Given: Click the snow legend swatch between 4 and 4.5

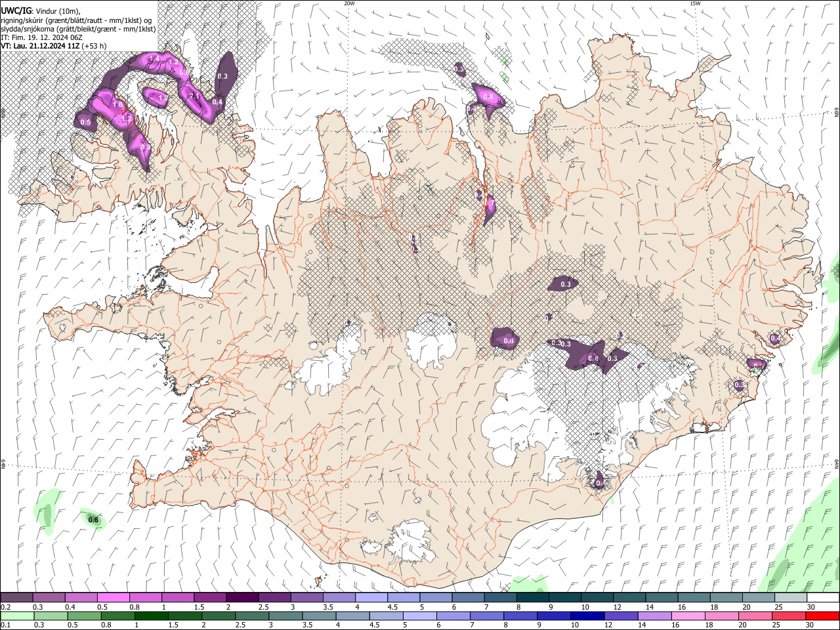Looking at the screenshot, I should pyautogui.click(x=371, y=597).
